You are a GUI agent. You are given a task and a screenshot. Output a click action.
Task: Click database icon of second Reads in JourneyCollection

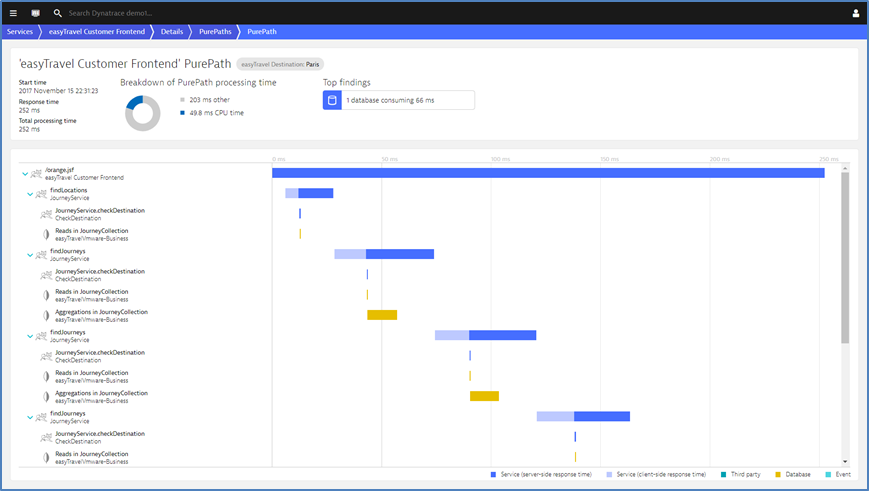click(47, 295)
